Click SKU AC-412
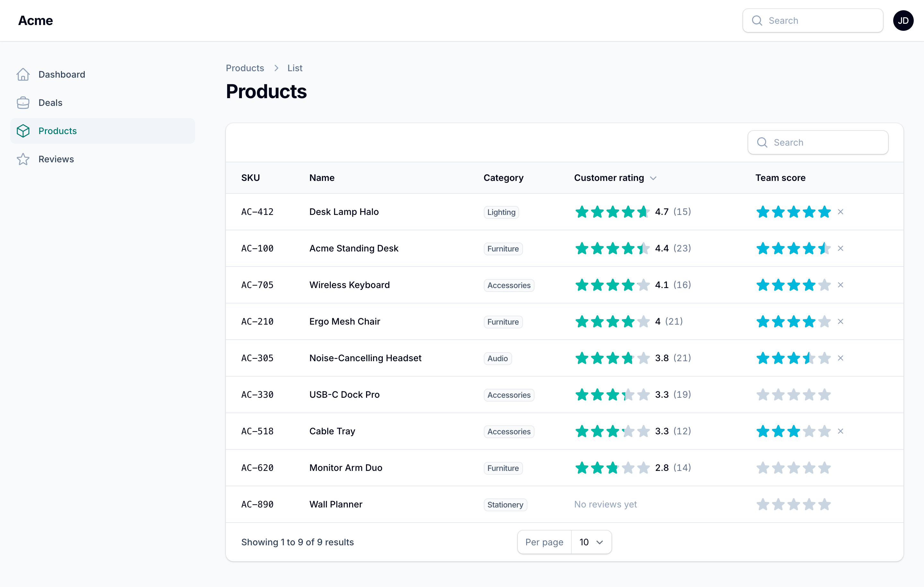This screenshot has width=924, height=587. [x=258, y=212]
